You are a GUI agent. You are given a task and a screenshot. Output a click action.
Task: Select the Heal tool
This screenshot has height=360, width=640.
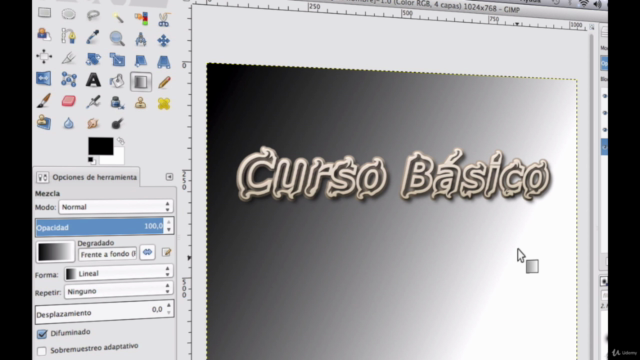point(164,104)
